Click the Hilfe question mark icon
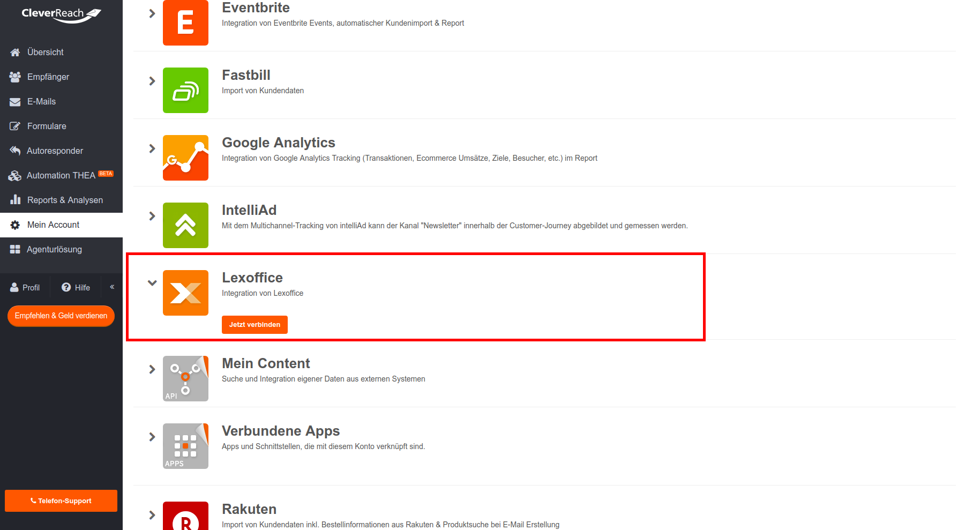Image resolution: width=980 pixels, height=530 pixels. [66, 287]
